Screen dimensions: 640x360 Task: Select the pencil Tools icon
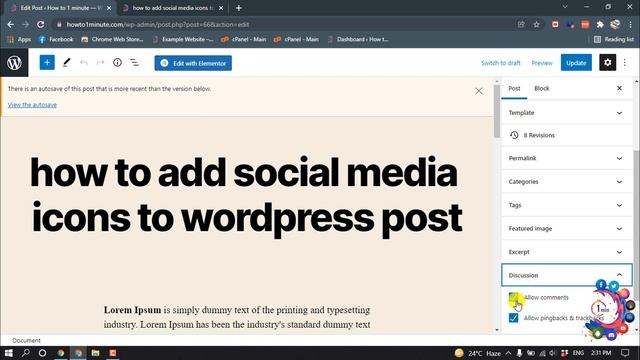[x=67, y=62]
